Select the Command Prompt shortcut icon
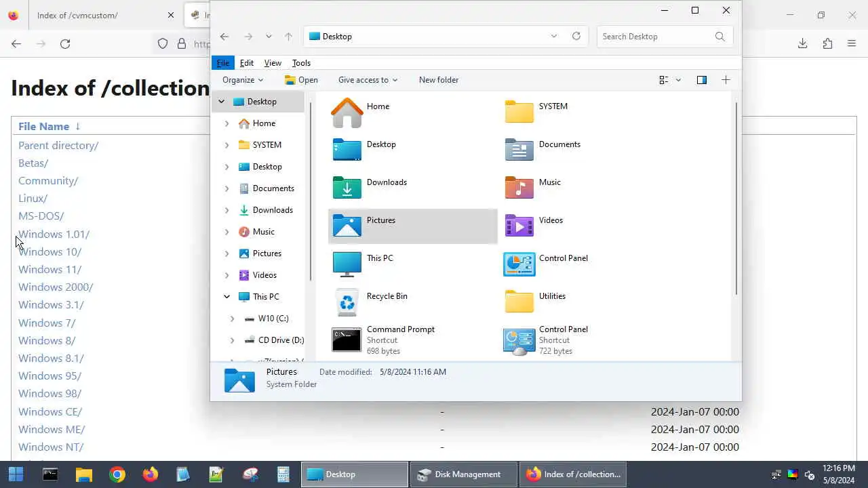The height and width of the screenshot is (488, 868). coord(347,340)
